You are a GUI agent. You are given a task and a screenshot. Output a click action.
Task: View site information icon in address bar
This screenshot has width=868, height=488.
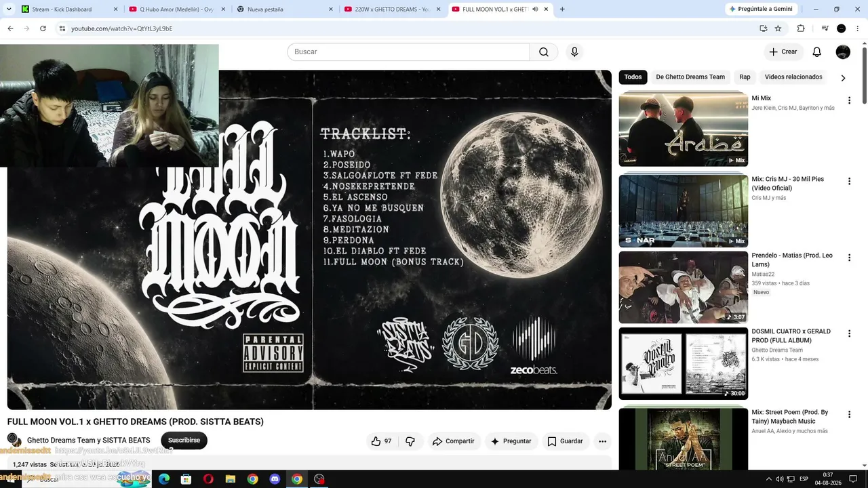(62, 28)
